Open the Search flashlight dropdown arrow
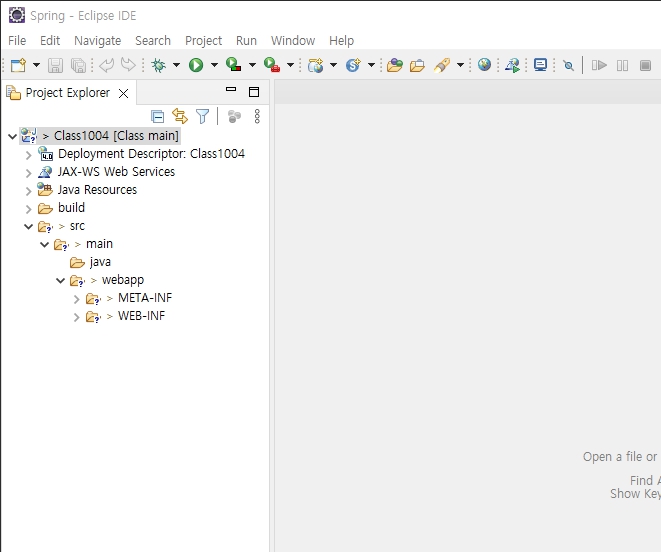Viewport: 661px width, 552px height. tap(461, 65)
